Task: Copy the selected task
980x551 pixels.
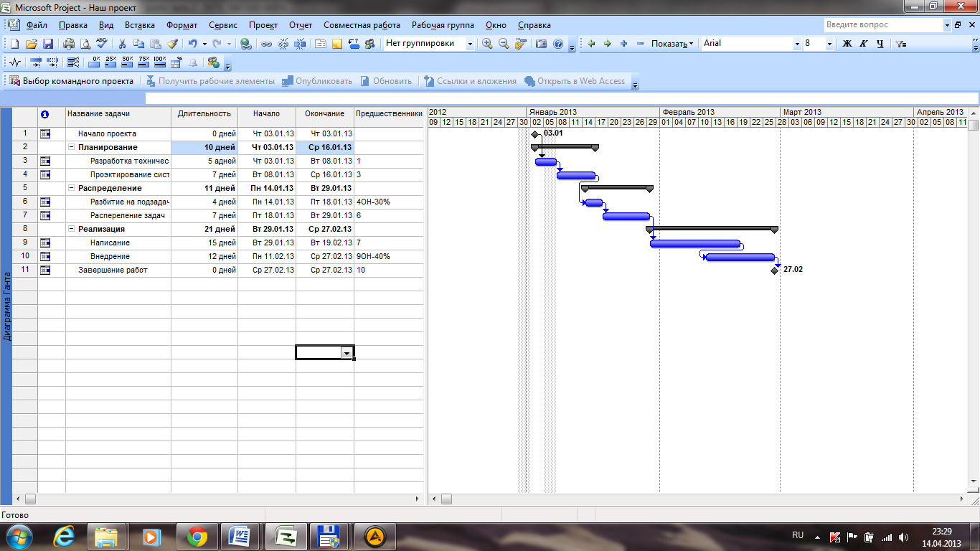Action: 138,44
